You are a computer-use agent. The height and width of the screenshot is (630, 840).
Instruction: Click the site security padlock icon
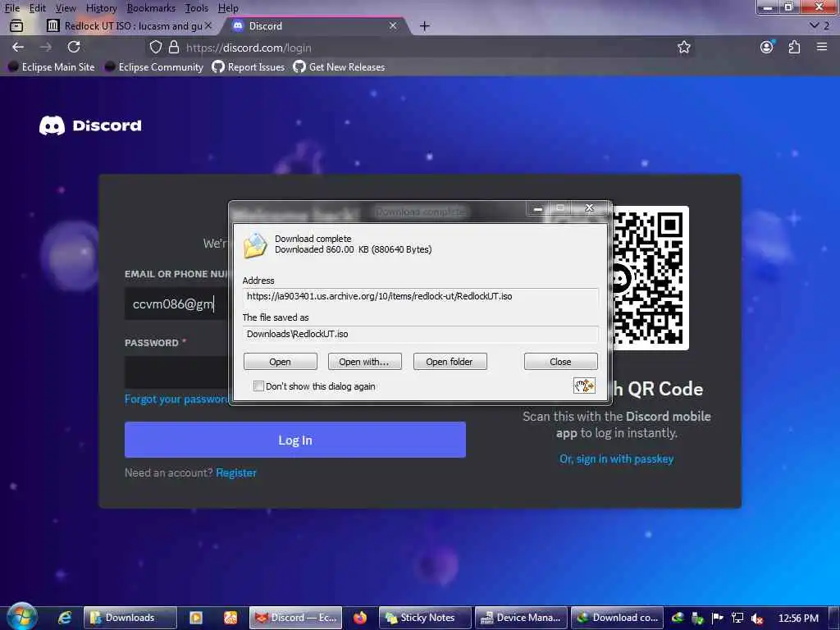click(174, 47)
